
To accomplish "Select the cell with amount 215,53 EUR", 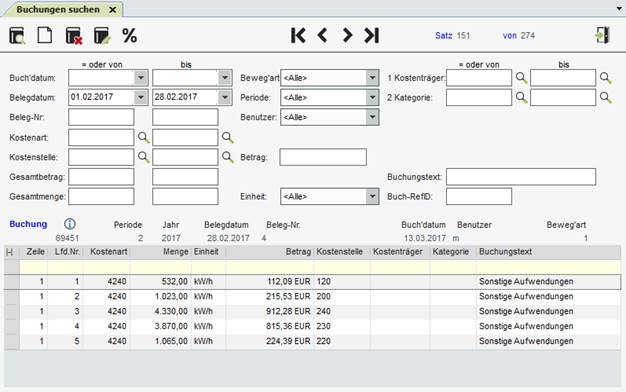I will pyautogui.click(x=270, y=297).
